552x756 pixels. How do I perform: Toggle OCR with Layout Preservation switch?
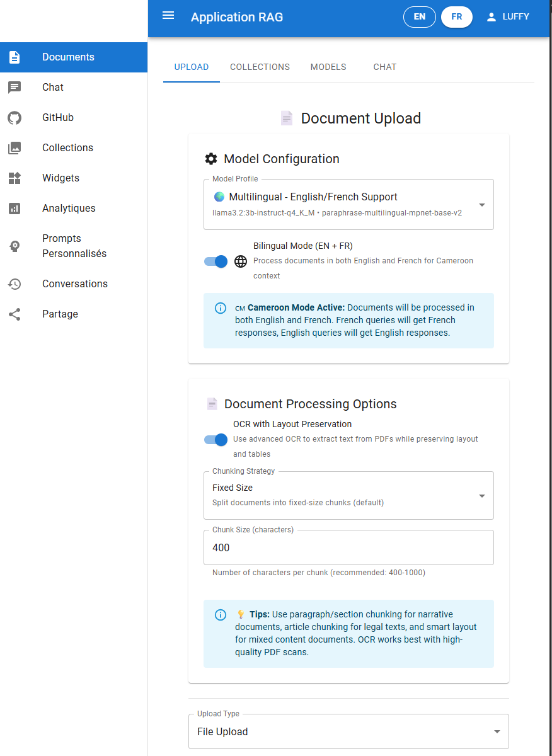point(216,440)
